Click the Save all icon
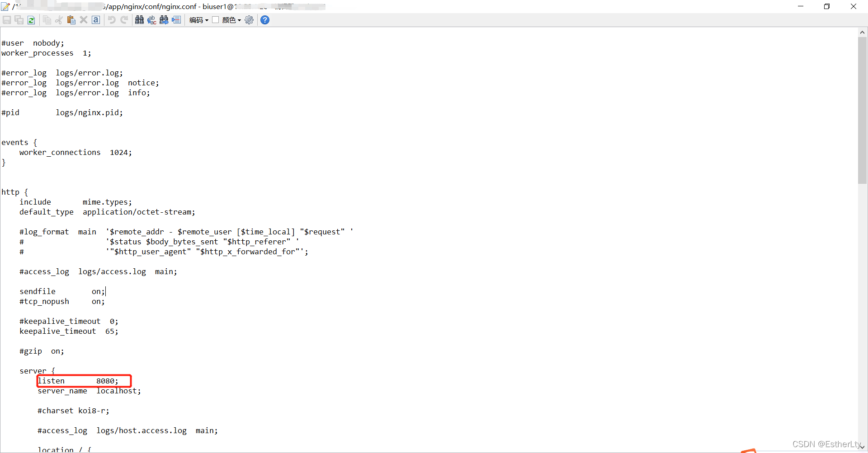This screenshot has width=868, height=453. pyautogui.click(x=19, y=20)
